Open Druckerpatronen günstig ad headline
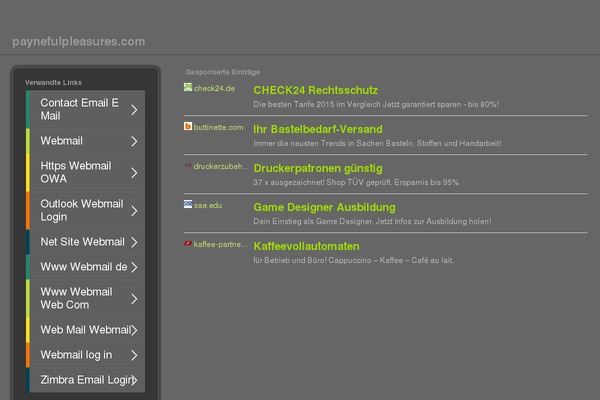This screenshot has height=400, width=600. click(318, 168)
